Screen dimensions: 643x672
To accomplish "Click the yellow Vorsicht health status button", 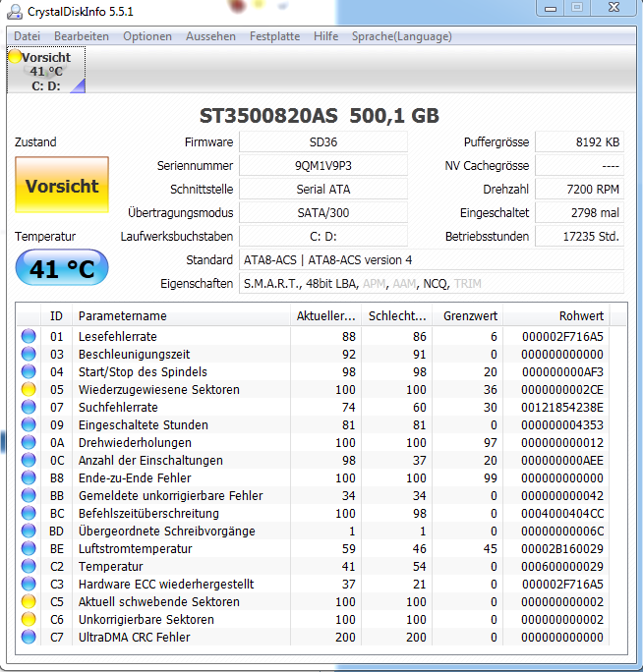I will coord(62,185).
